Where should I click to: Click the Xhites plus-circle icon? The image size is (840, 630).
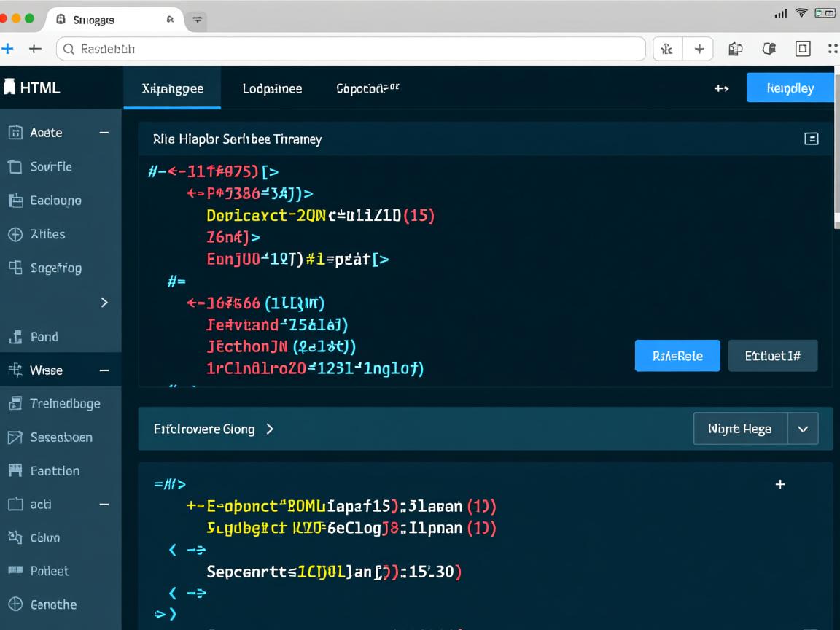click(x=15, y=234)
